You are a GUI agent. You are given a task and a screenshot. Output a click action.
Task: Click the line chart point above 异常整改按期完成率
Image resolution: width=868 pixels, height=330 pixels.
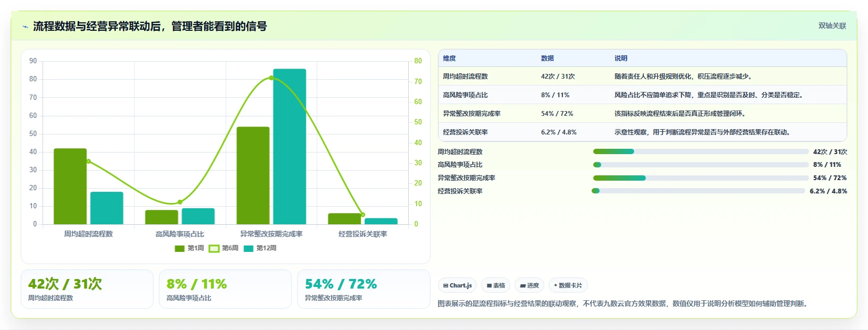(x=271, y=78)
